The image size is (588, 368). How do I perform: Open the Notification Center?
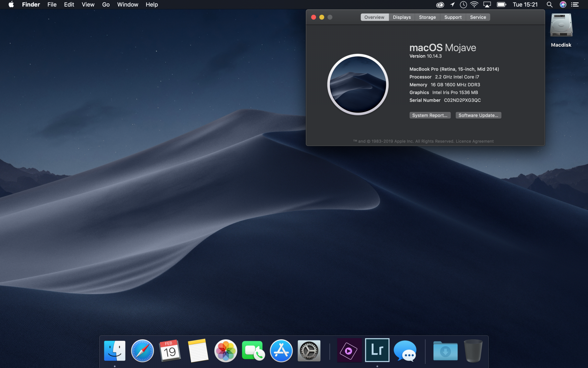575,4
